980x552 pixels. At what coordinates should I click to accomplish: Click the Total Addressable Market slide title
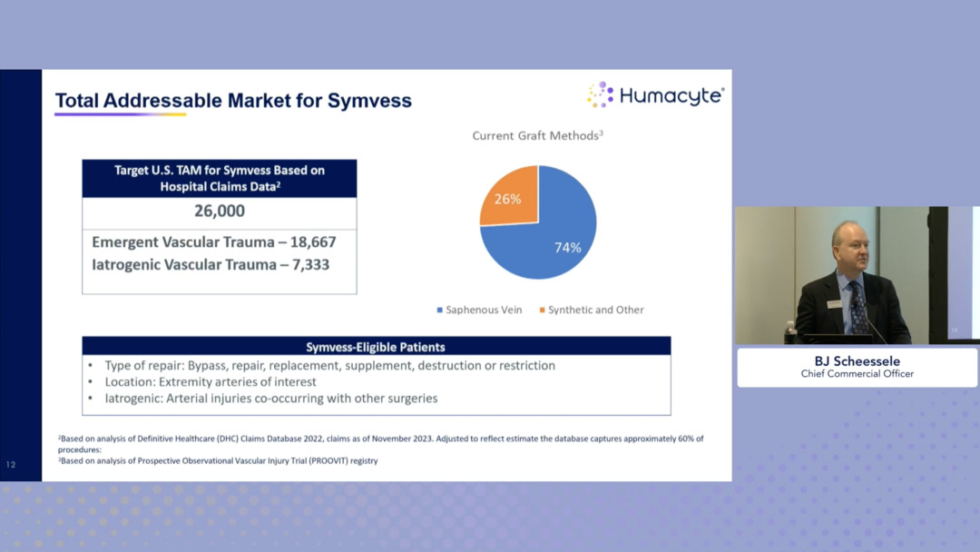click(x=233, y=101)
